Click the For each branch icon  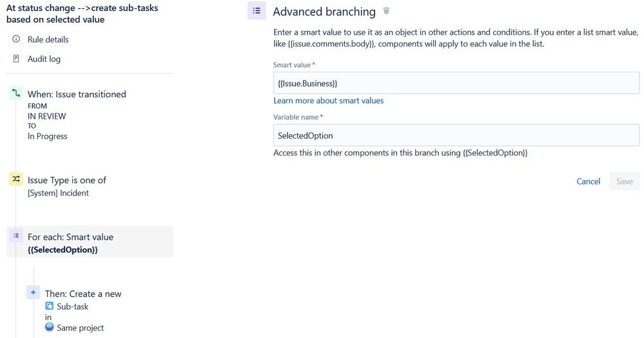click(16, 235)
